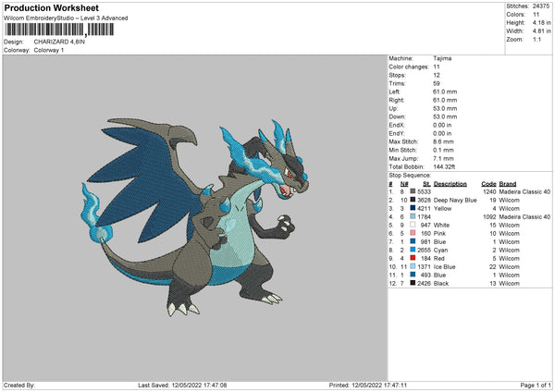Click 'Madeira Classic 40' in row 1
The width and height of the screenshot is (555, 392).
524,191
